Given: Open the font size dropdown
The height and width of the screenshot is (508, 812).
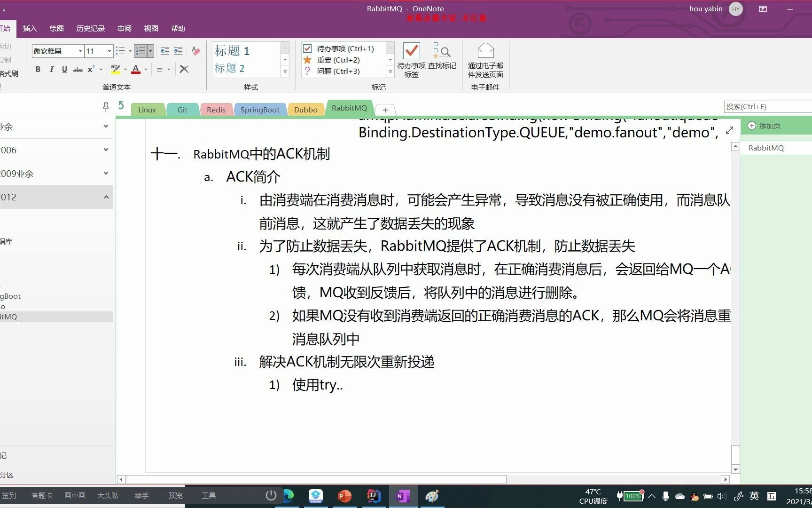Looking at the screenshot, I should 109,51.
